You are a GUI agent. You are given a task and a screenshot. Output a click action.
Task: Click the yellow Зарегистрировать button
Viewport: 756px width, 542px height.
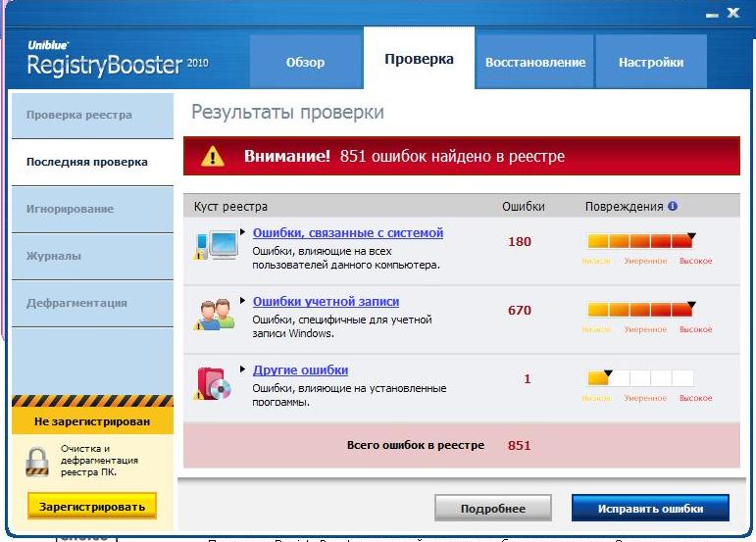tap(92, 507)
